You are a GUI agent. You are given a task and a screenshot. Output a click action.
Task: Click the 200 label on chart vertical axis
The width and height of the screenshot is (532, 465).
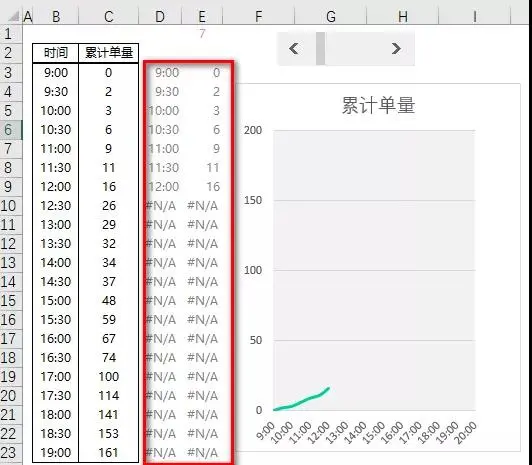253,130
